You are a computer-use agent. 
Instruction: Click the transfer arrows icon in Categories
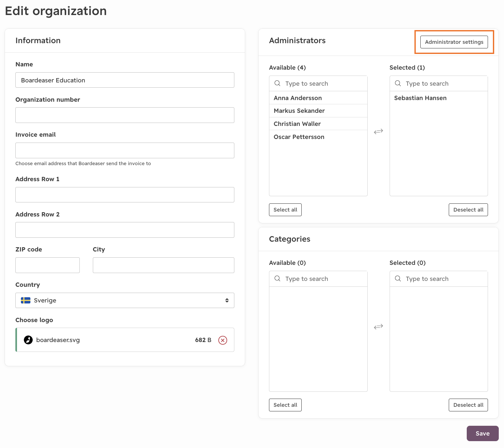click(378, 327)
